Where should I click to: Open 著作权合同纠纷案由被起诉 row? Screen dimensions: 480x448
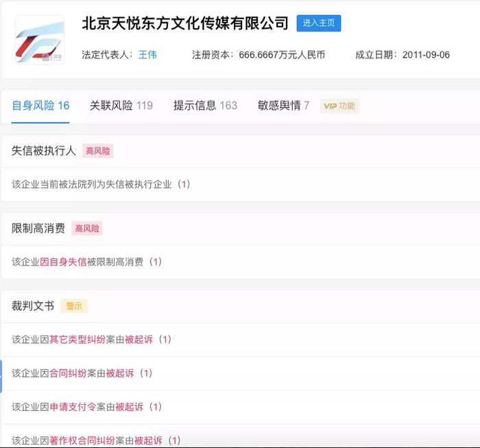240,436
